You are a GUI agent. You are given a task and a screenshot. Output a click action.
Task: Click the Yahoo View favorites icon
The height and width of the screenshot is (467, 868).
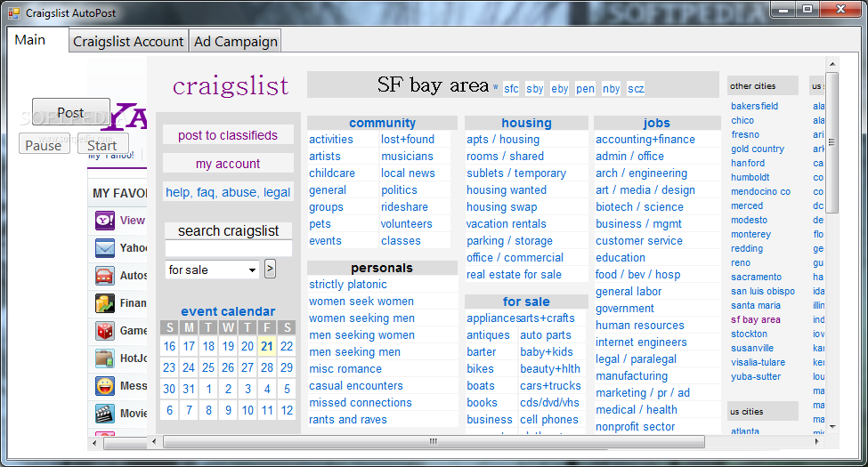105,221
